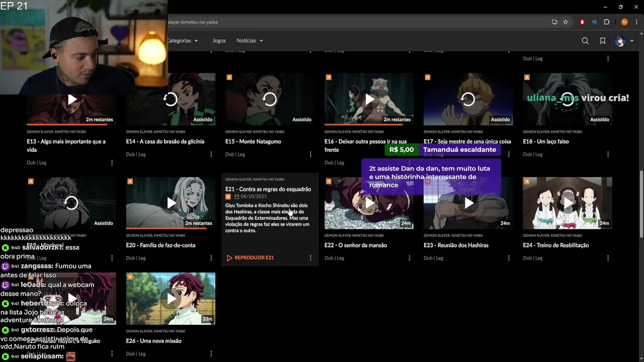Viewport: 644px width, 362px height.
Task: Open more options for E24
Action: click(x=608, y=258)
